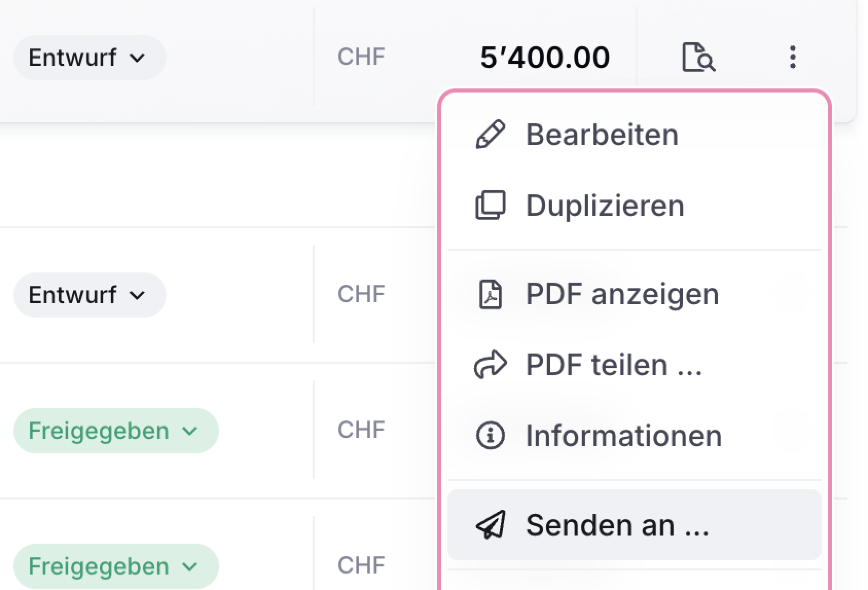Click the CHF label in the top row

[361, 56]
